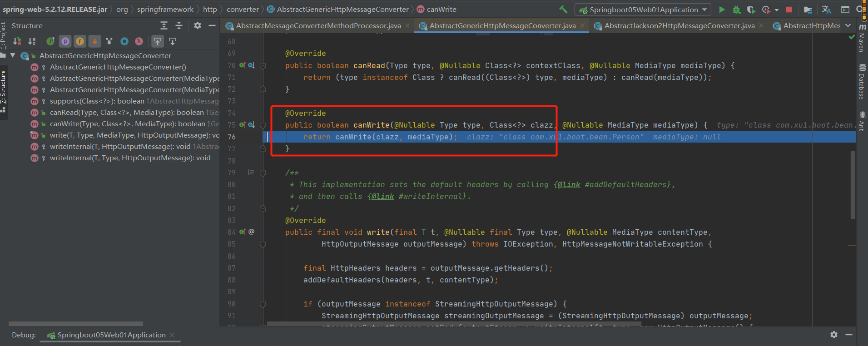The height and width of the screenshot is (346, 868).
Task: Click implementations gutter icon on line 75
Action: [x=251, y=125]
